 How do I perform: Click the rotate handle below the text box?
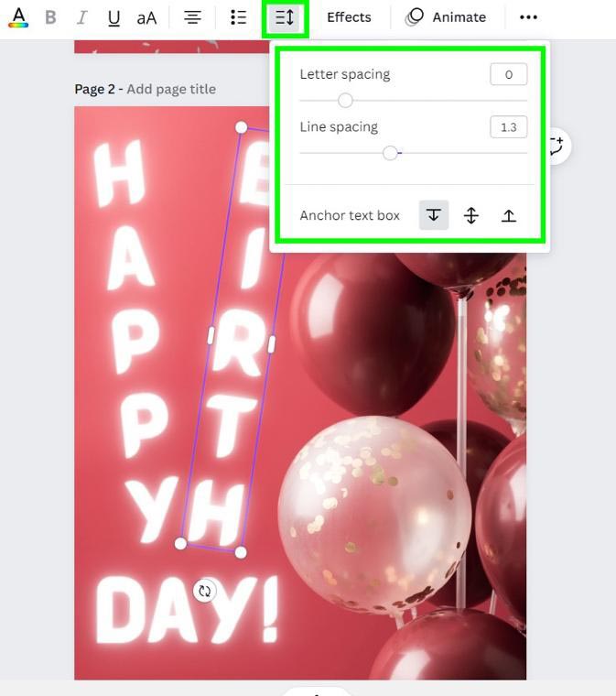(204, 591)
